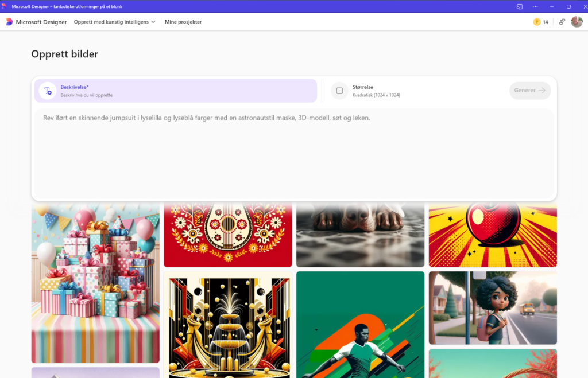Expand the 'Opprett med kunstig intelligens' dropdown
Image resolution: width=588 pixels, height=378 pixels.
(115, 22)
